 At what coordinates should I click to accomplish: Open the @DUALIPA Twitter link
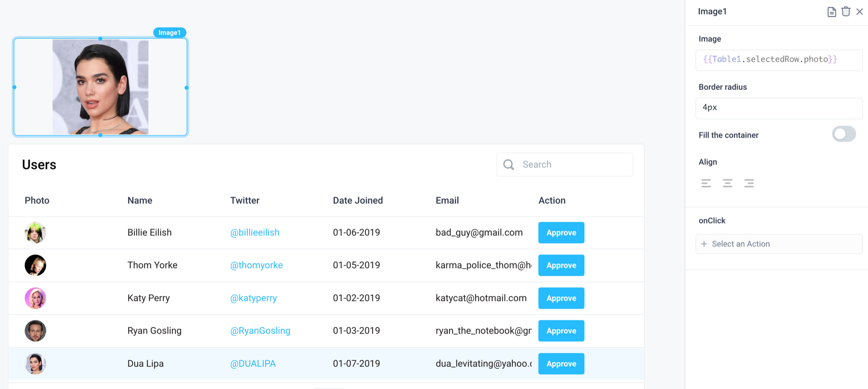(253, 364)
